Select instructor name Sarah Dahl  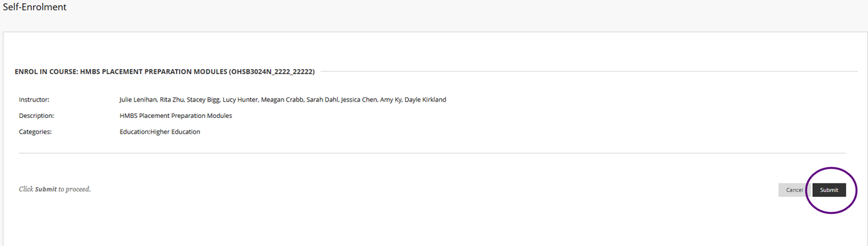[x=322, y=100]
